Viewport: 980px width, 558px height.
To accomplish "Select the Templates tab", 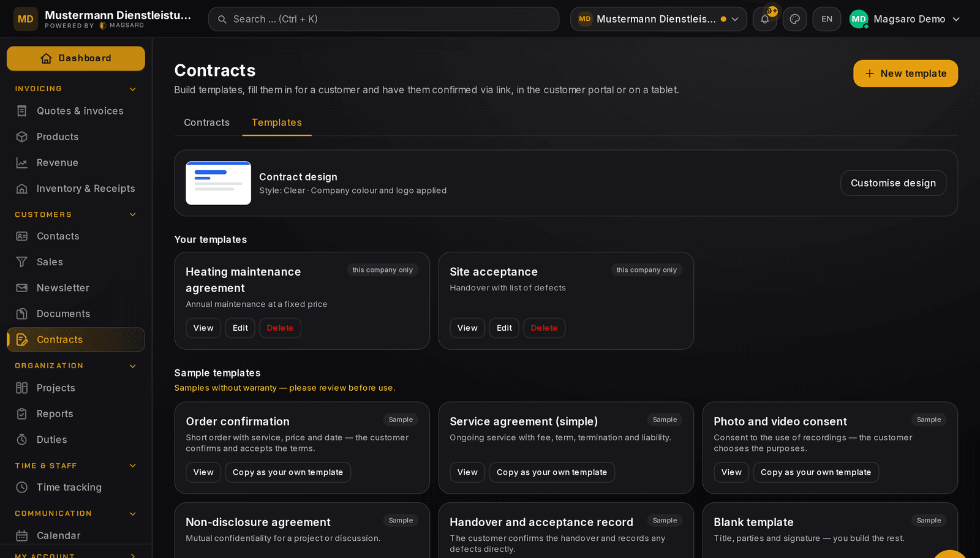I will 277,123.
